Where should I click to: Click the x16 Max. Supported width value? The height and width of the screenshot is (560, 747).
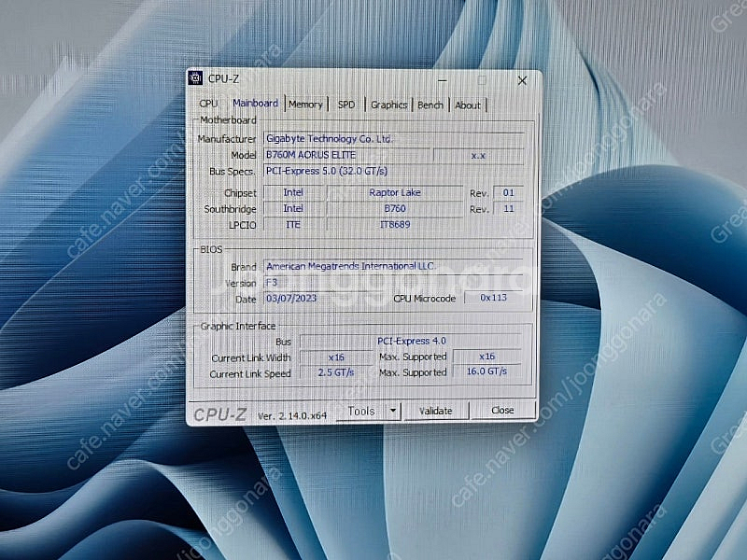[486, 357]
